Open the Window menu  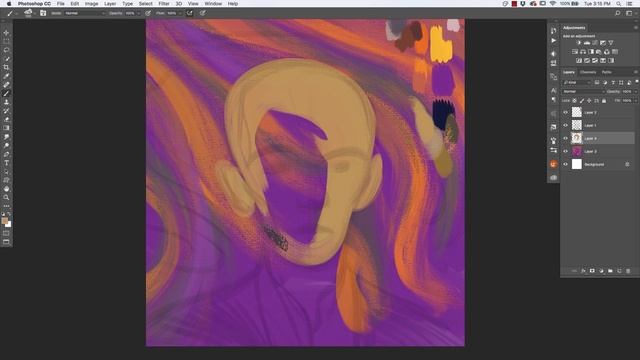[213, 4]
